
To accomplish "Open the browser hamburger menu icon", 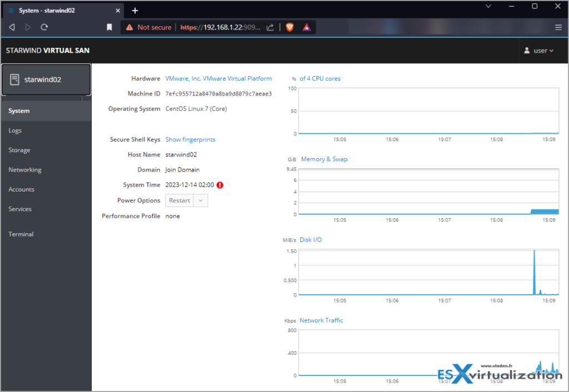I will (x=558, y=27).
